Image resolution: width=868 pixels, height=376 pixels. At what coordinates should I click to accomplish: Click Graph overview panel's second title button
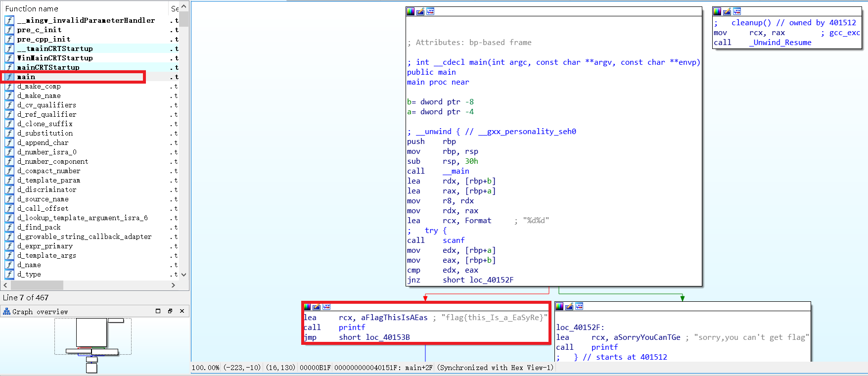pyautogui.click(x=170, y=311)
